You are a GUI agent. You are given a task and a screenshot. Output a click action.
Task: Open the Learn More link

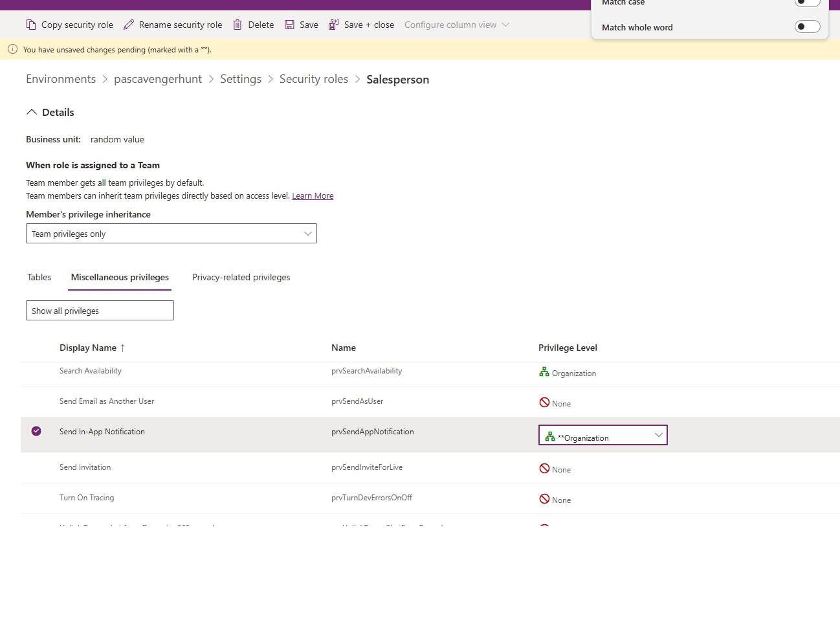(313, 195)
